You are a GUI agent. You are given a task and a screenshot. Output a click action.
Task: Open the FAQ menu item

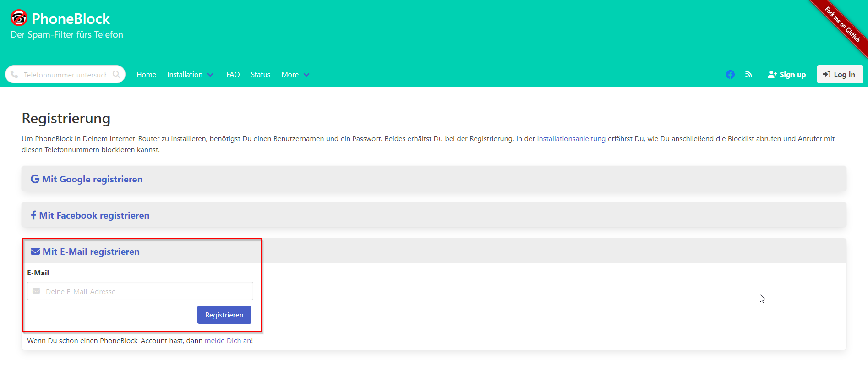coord(233,75)
